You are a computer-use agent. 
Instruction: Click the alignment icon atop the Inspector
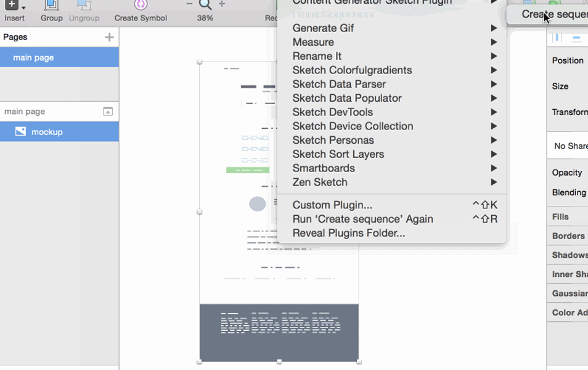tap(557, 37)
